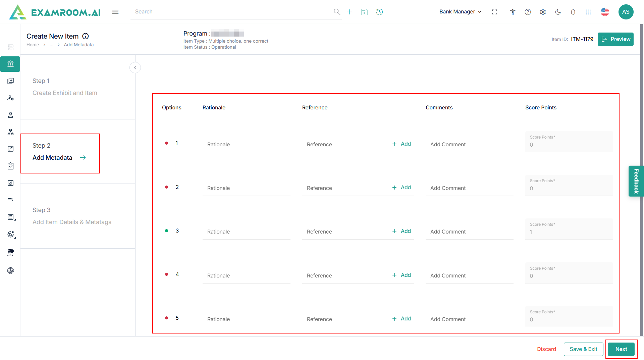Click the save disk icon in top bar

tap(364, 12)
